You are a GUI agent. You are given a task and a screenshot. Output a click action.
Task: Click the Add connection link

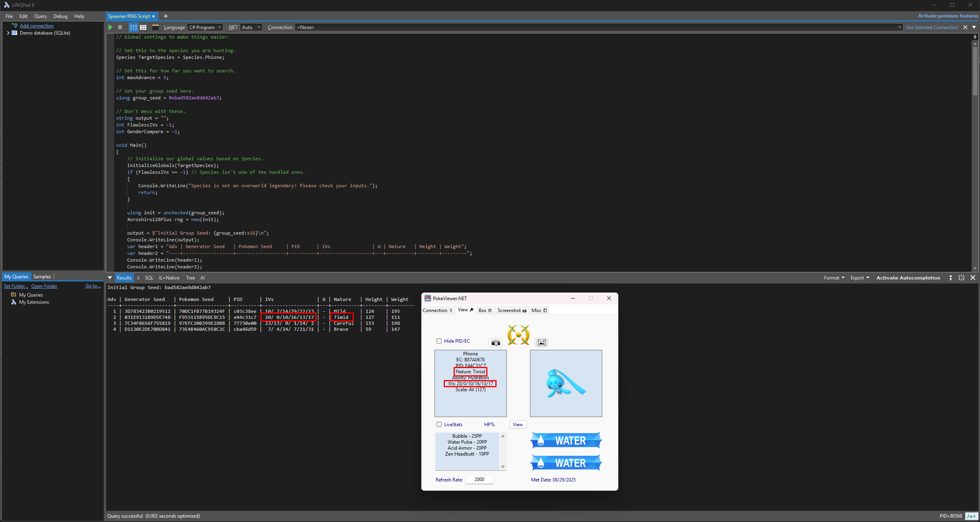(x=37, y=26)
